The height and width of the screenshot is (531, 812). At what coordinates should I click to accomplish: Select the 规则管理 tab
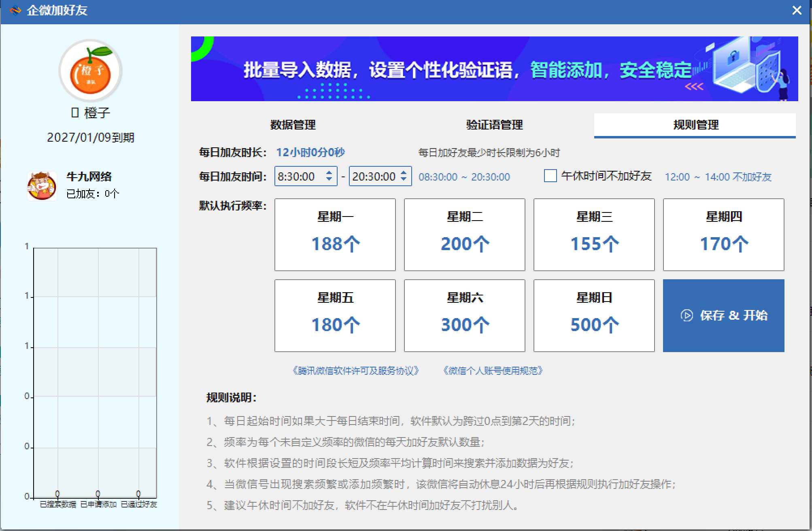[695, 125]
